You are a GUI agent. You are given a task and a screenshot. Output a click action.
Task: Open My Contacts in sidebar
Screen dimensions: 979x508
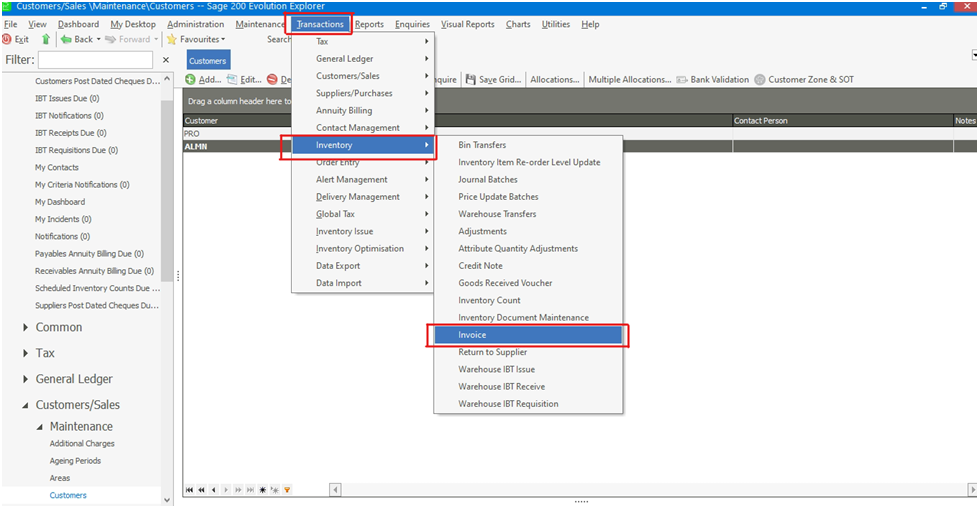[x=57, y=168]
